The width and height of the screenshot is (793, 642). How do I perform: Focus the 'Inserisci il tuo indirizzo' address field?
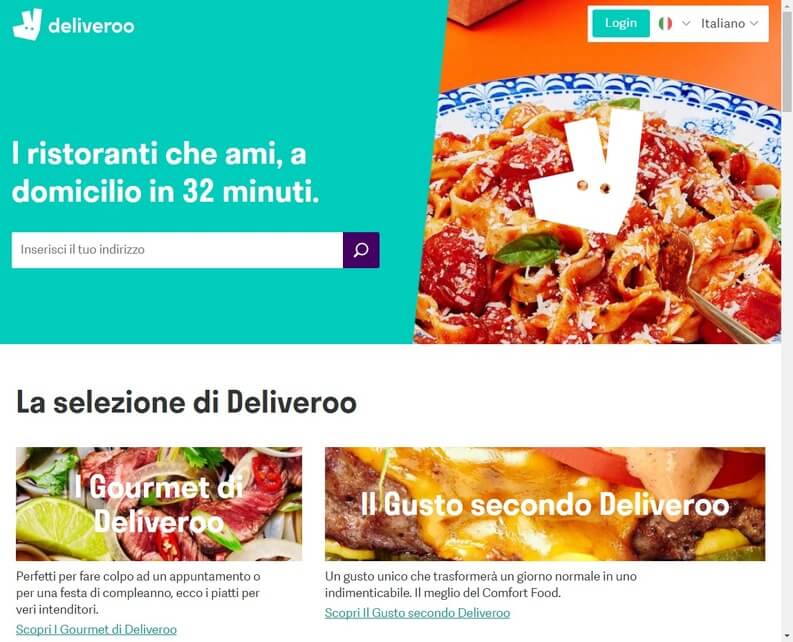[x=177, y=250]
